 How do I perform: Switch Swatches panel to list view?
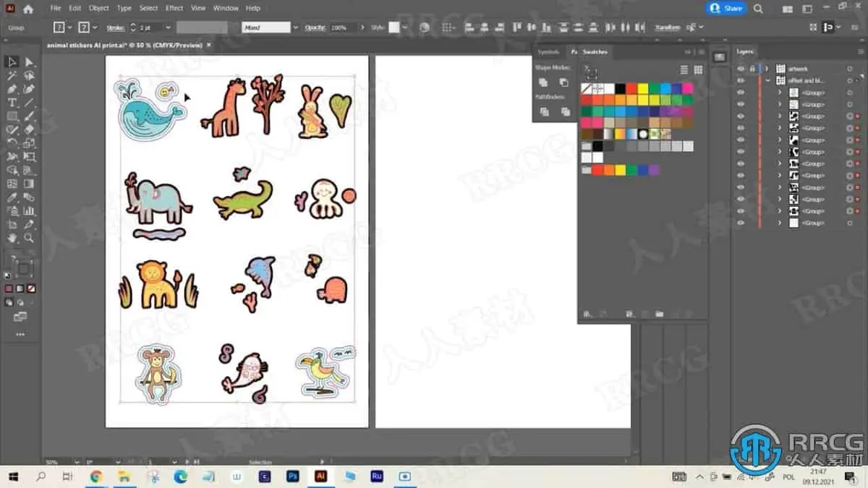(x=684, y=70)
